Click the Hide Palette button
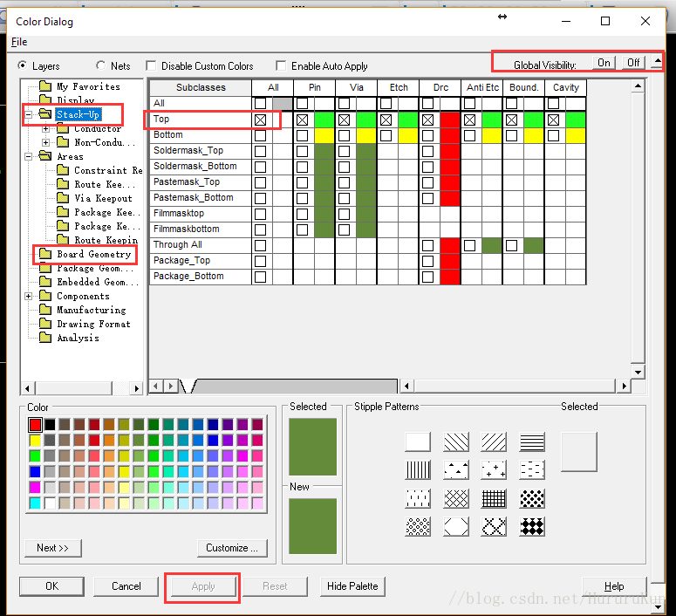676x616 pixels. (352, 586)
